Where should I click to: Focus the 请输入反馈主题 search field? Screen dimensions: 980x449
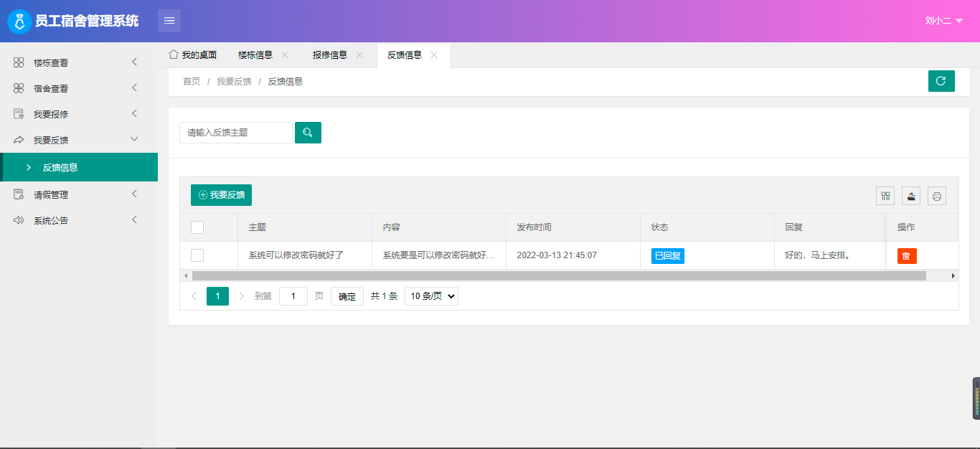pyautogui.click(x=236, y=133)
